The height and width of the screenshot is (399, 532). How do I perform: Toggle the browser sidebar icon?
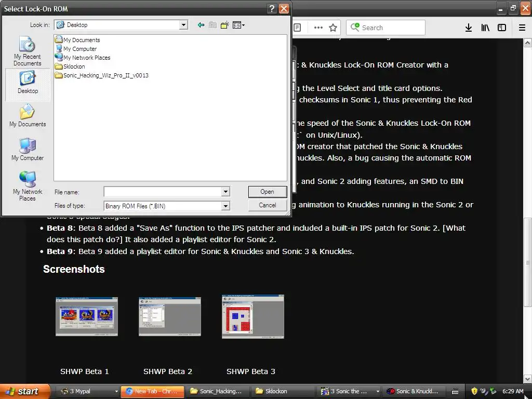[502, 28]
